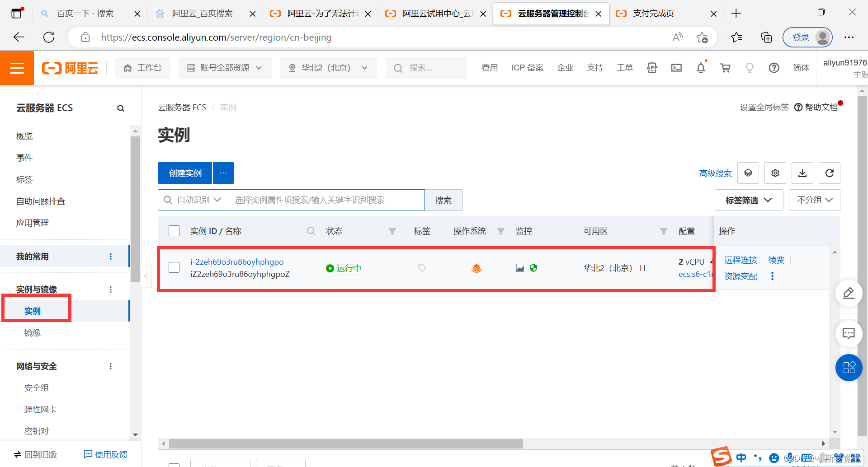The image size is (868, 467).
Task: Open options dots for 网络与安全 section
Action: click(x=111, y=366)
